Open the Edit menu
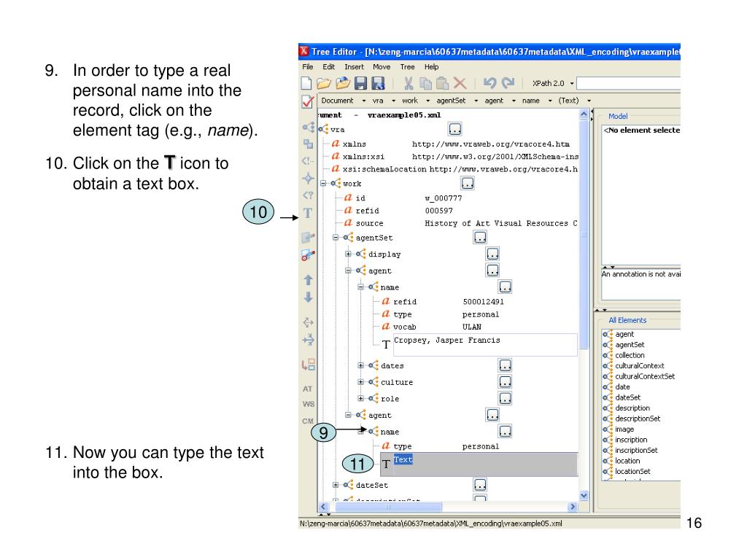 pos(329,67)
